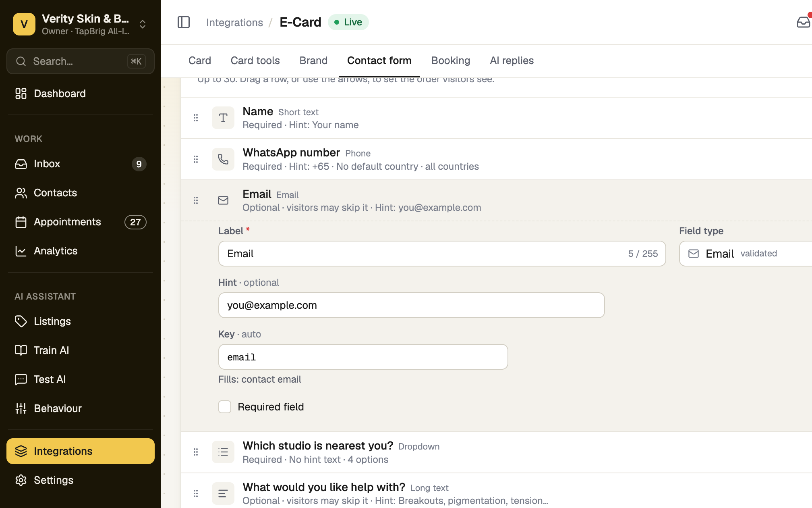Click the Search box in sidebar
812x508 pixels.
click(81, 61)
